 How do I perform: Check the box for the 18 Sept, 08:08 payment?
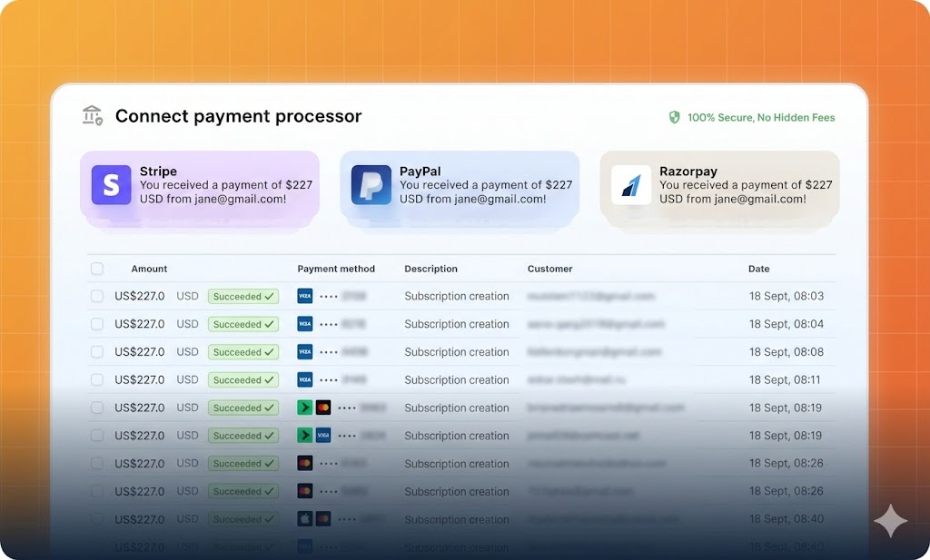97,351
